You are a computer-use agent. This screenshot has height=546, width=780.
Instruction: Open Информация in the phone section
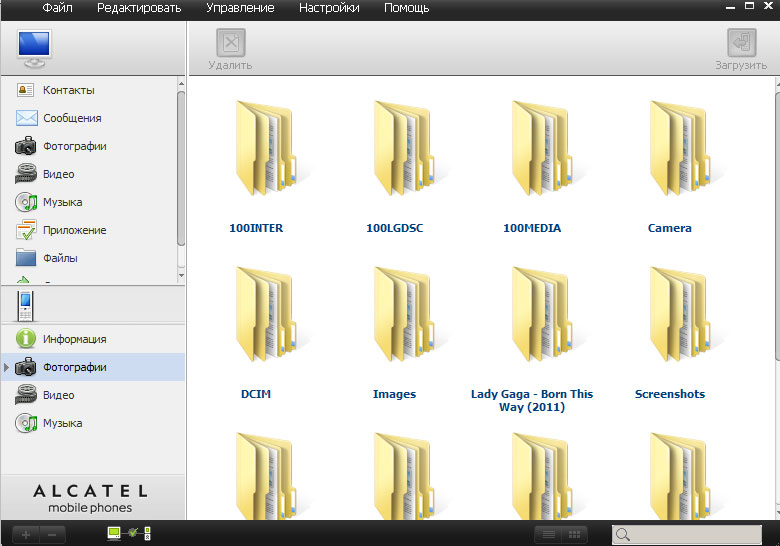[74, 339]
